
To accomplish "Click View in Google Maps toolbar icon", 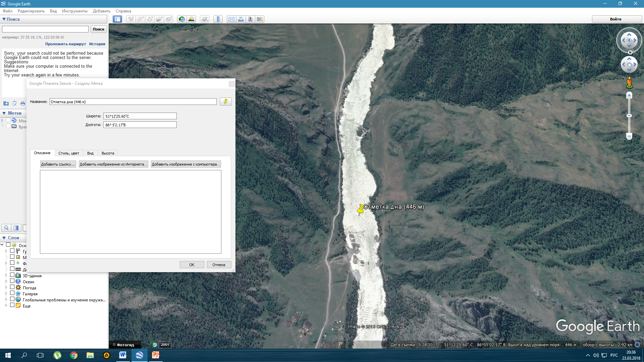I will [260, 19].
